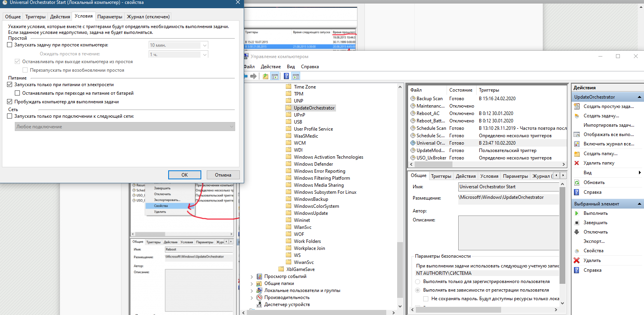
Task: Click the tree pane vertical scrollbar thumb
Action: (x=400, y=269)
